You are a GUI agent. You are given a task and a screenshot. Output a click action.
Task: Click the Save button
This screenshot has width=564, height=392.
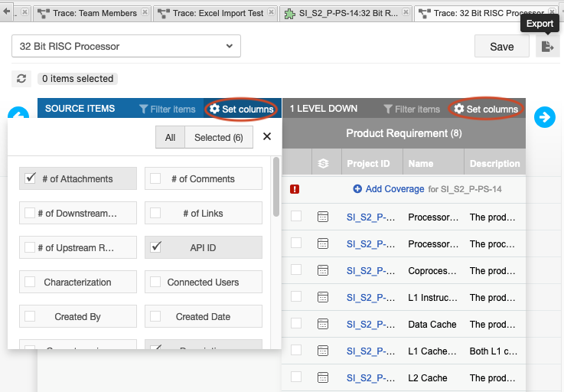click(x=501, y=47)
